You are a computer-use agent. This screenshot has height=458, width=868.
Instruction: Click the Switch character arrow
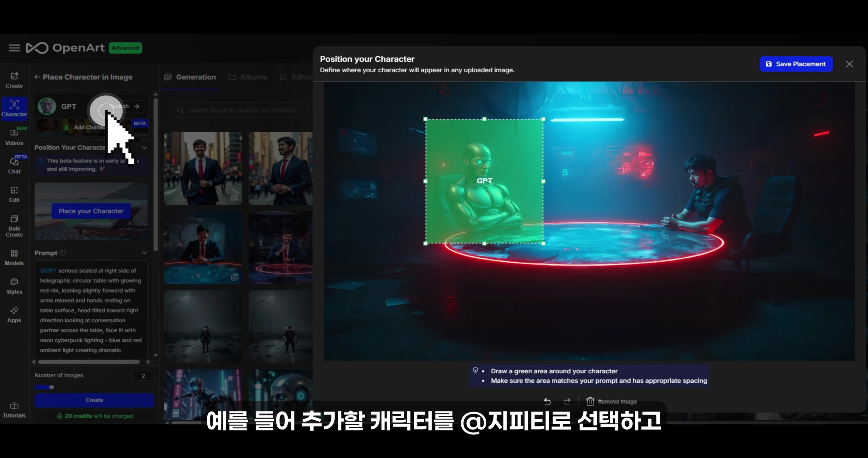click(136, 106)
